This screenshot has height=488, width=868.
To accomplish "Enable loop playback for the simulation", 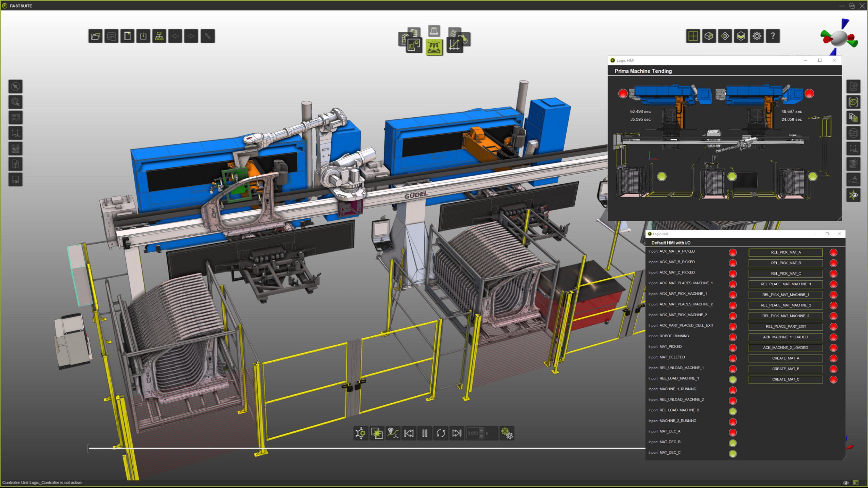I will (441, 433).
